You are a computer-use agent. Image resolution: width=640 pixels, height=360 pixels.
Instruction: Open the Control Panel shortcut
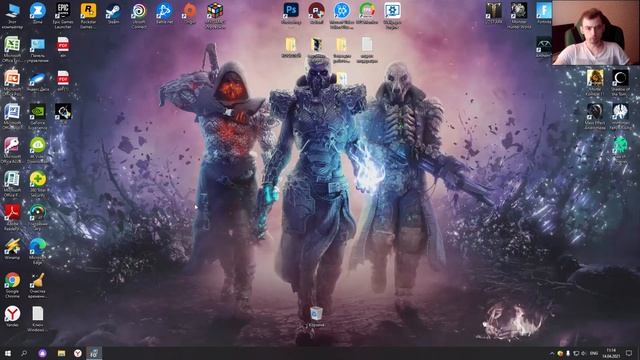38,45
